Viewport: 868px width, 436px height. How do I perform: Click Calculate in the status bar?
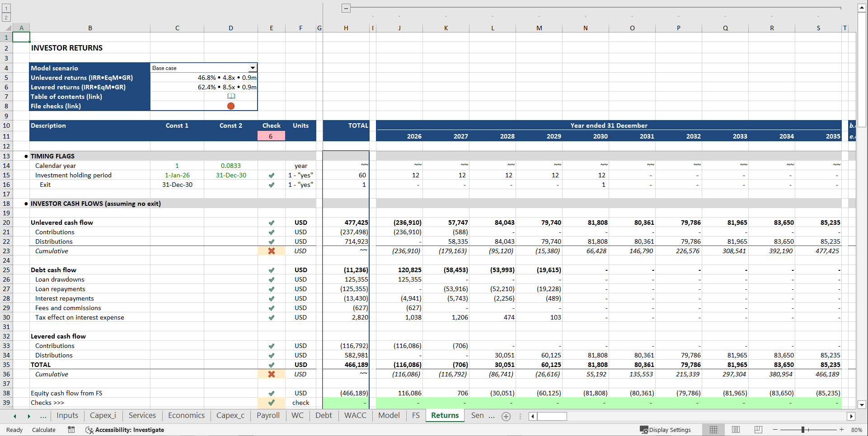(x=43, y=430)
